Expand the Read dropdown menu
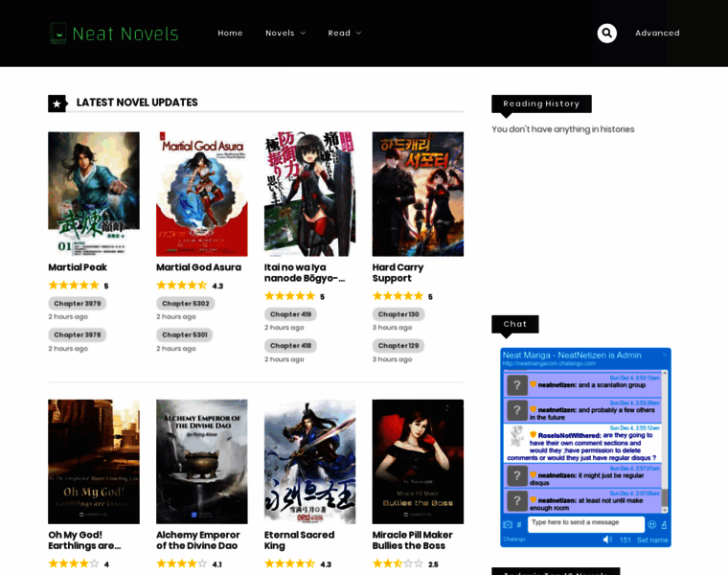The image size is (728, 575). click(x=345, y=33)
